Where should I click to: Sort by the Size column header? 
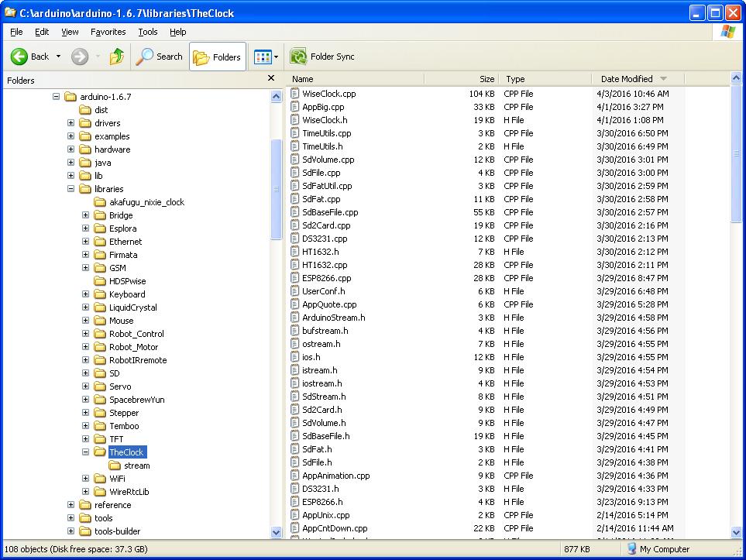[461, 79]
